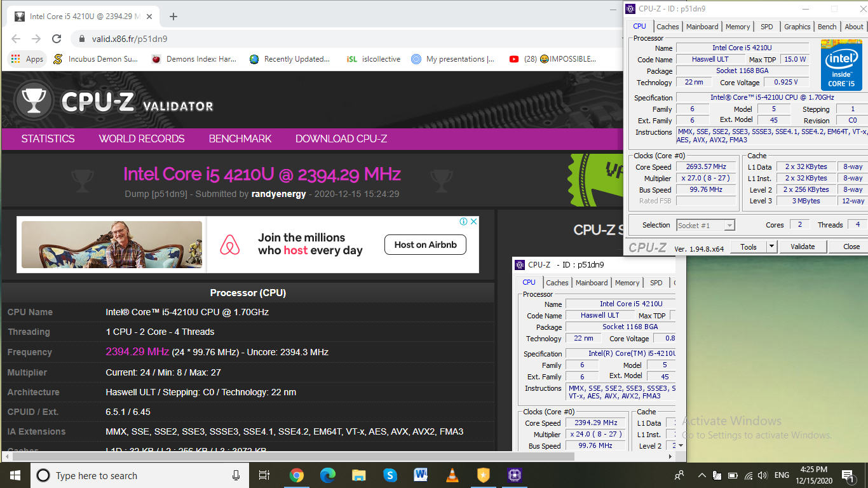868x488 pixels.
Task: Click submitter name randyenergy
Action: (278, 194)
